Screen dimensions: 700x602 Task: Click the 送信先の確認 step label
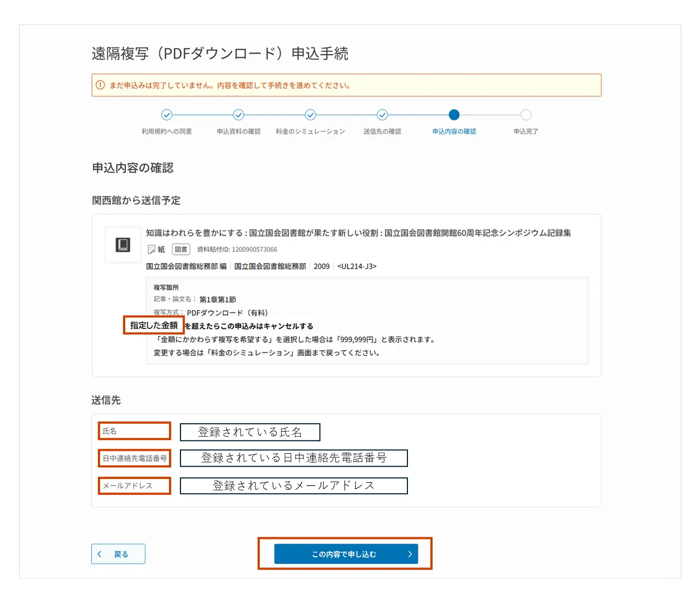click(382, 131)
